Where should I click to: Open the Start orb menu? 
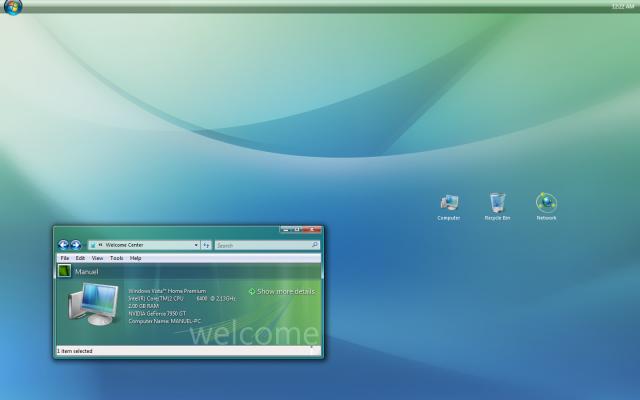coord(12,7)
